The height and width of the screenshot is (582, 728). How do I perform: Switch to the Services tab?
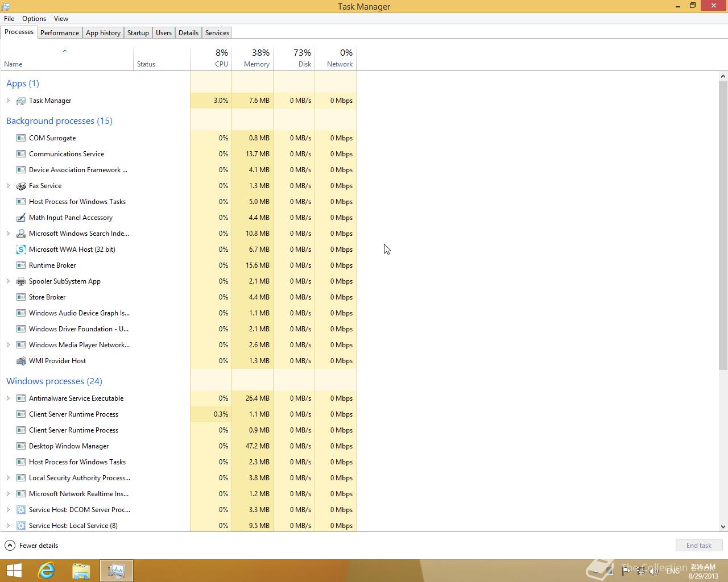[217, 33]
